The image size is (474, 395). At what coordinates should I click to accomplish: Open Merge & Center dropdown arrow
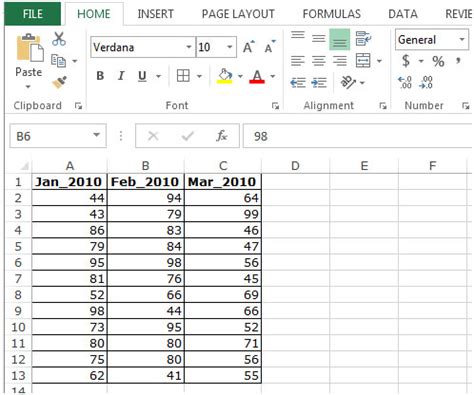click(x=379, y=61)
